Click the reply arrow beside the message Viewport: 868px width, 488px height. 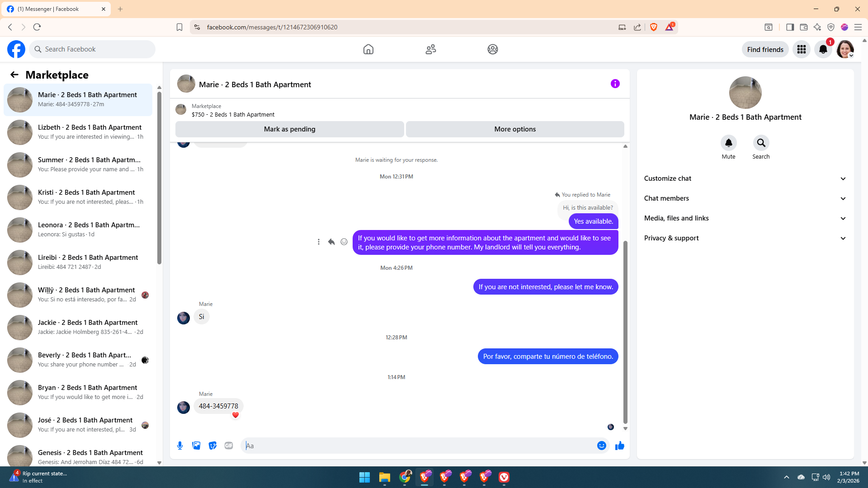click(x=331, y=242)
